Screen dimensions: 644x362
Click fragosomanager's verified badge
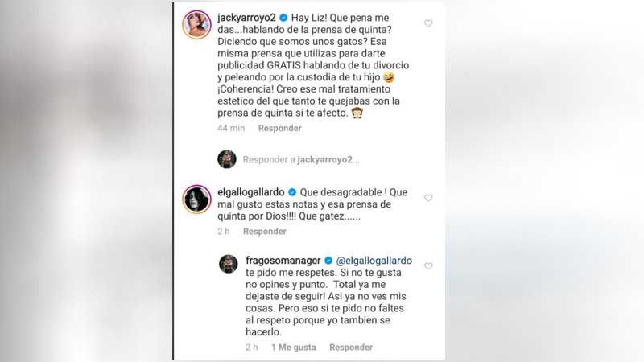click(328, 261)
